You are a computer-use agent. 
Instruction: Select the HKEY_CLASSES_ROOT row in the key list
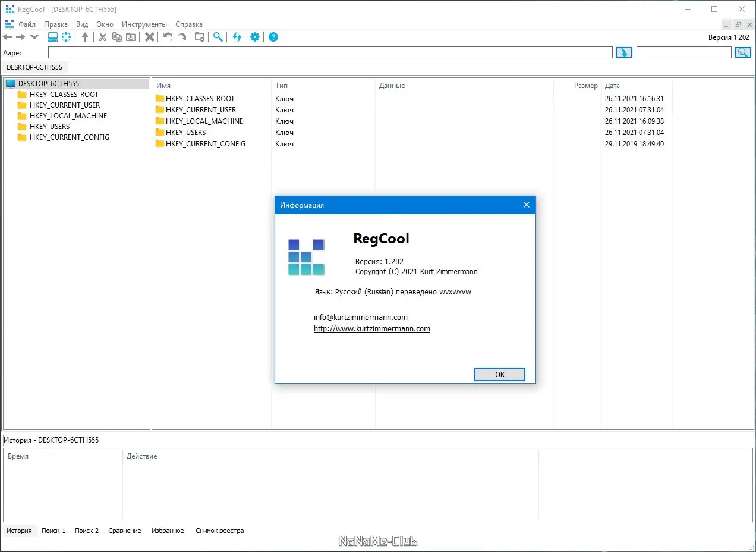[410, 99]
